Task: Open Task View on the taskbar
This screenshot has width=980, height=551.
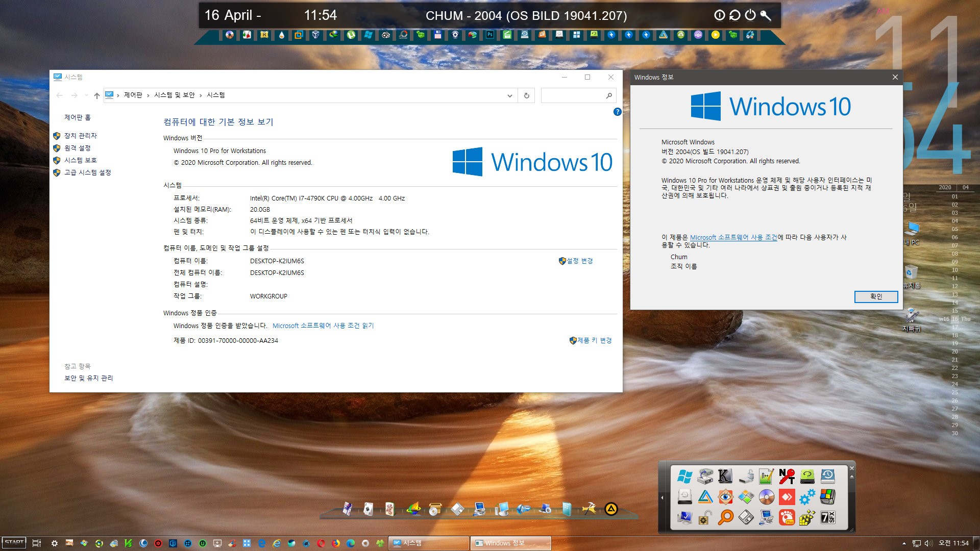Action: tap(36, 543)
